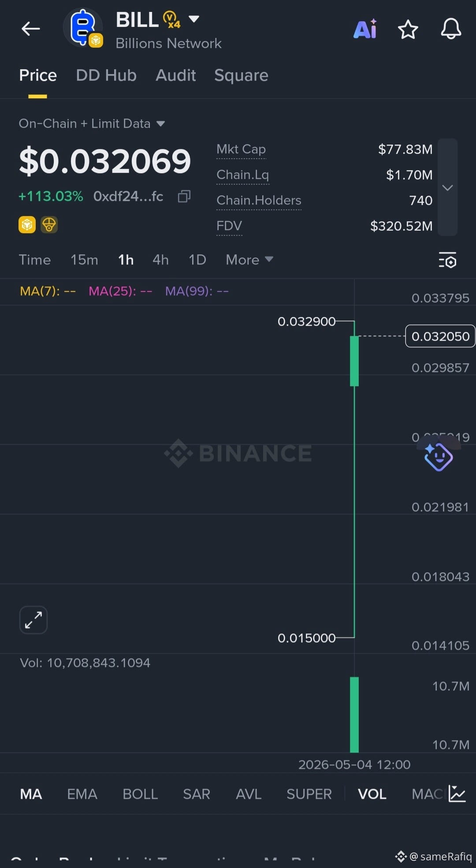Toggle the MA indicator
476x868 pixels.
31,794
